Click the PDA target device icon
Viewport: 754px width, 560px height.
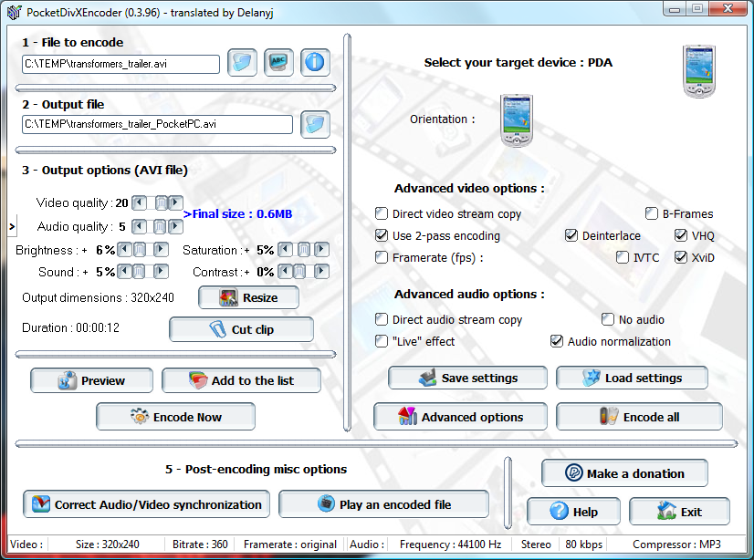(698, 70)
